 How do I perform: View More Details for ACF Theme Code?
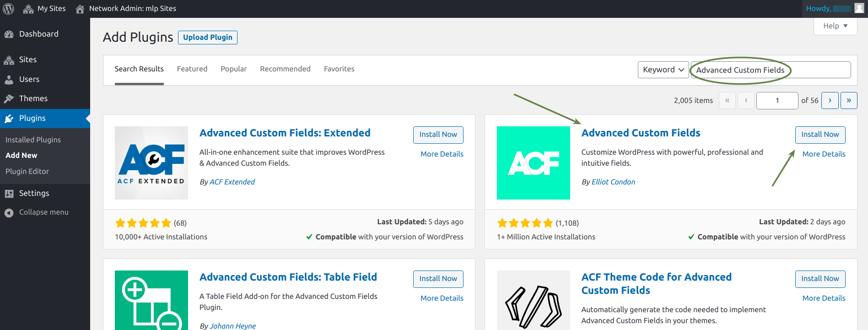824,298
